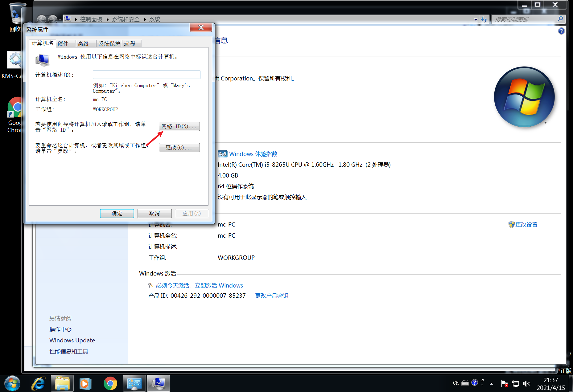
Task: Click the 网络 ID(N)... button
Action: [179, 126]
